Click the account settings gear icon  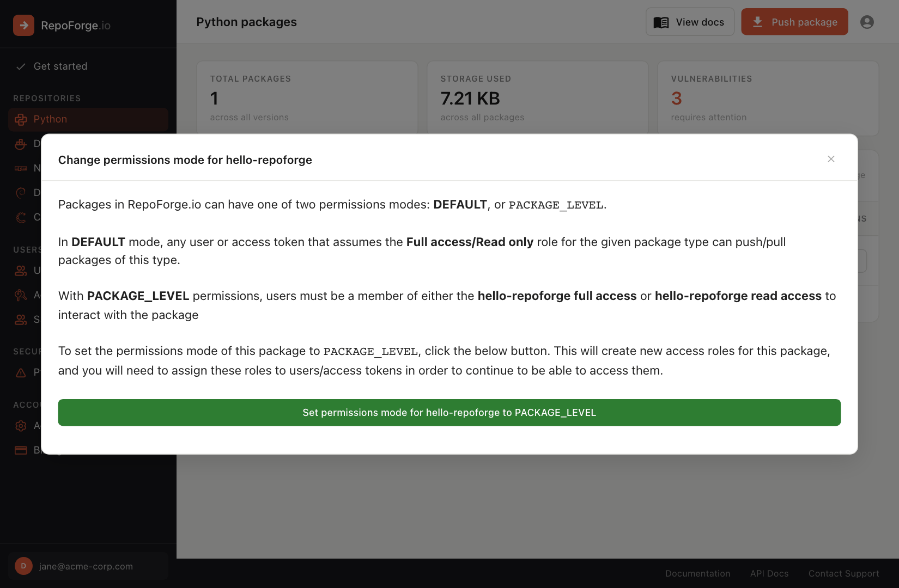(21, 426)
